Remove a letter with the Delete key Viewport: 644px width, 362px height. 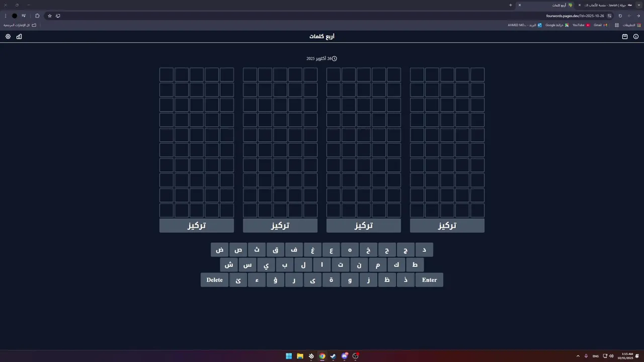coord(214,280)
